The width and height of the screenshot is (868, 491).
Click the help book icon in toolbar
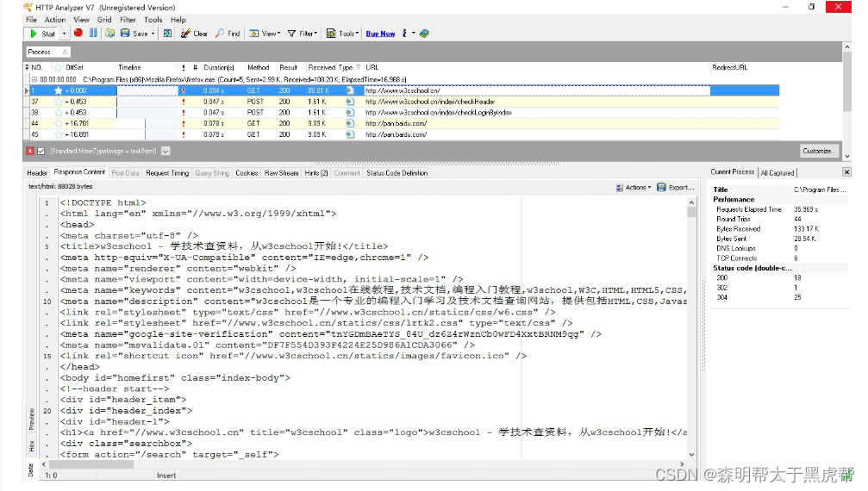(x=425, y=34)
